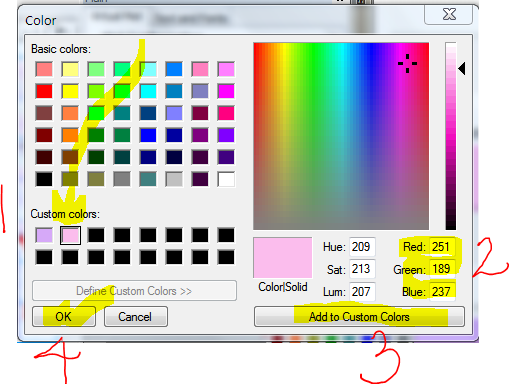Focus the Hue value field

click(362, 247)
